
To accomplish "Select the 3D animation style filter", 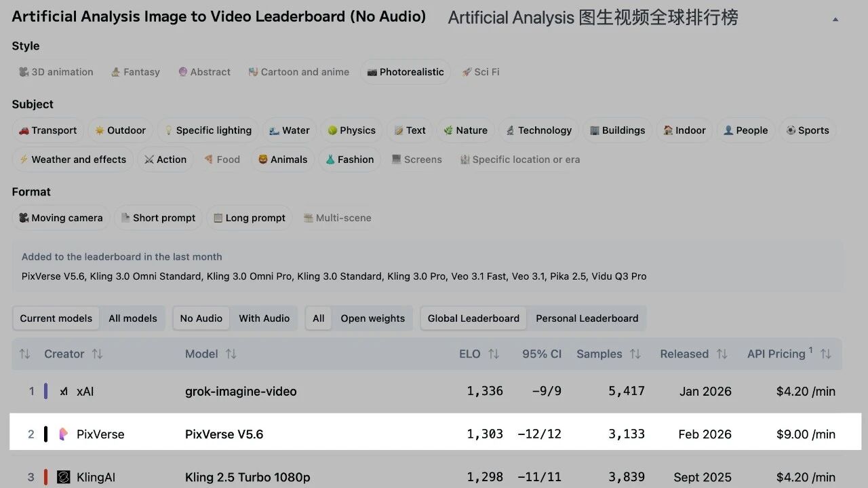I will tap(56, 72).
